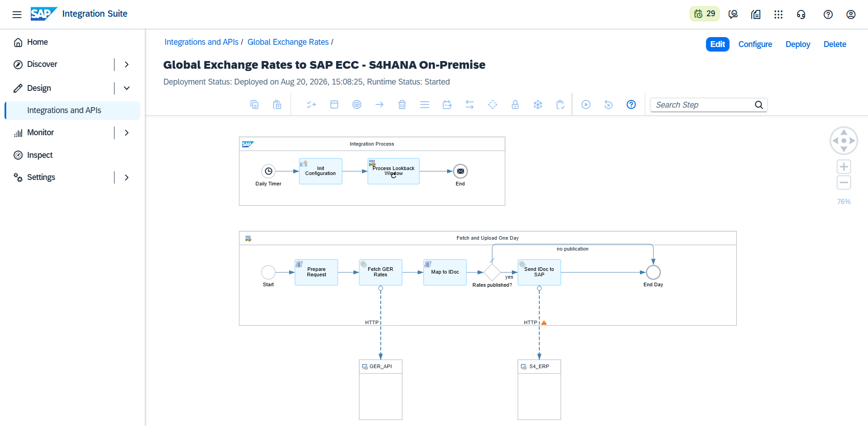The image size is (868, 426).
Task: Click the search magnifier icon
Action: pos(759,105)
